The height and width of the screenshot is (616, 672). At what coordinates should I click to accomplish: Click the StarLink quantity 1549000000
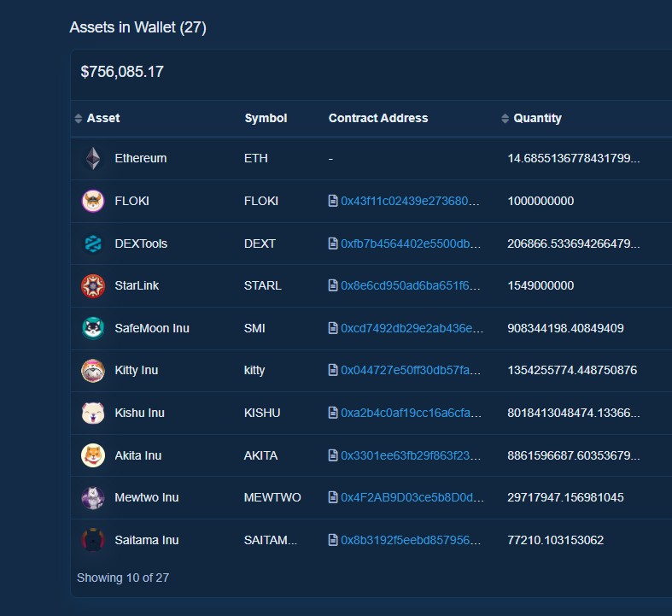point(541,285)
